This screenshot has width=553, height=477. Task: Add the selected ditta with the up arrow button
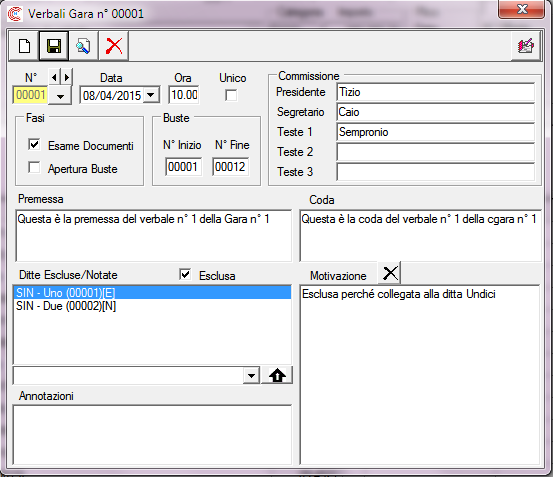tap(277, 375)
